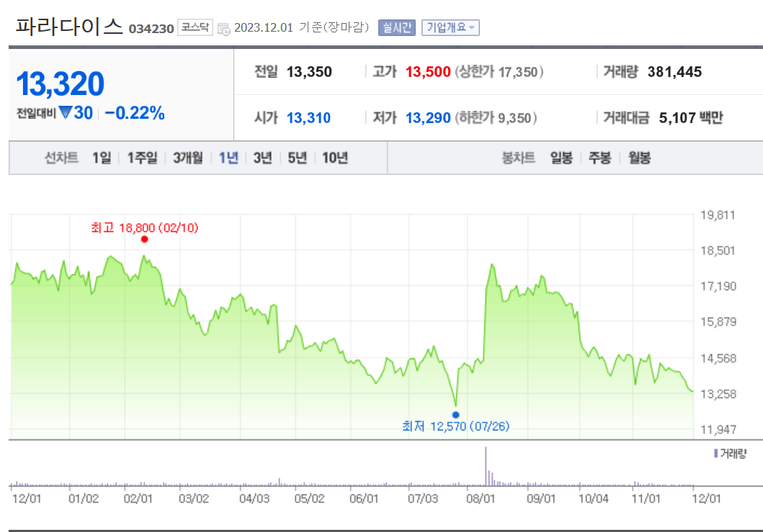This screenshot has height=532, width=763.
Task: Click the down arrow change indicator icon
Action: point(66,113)
